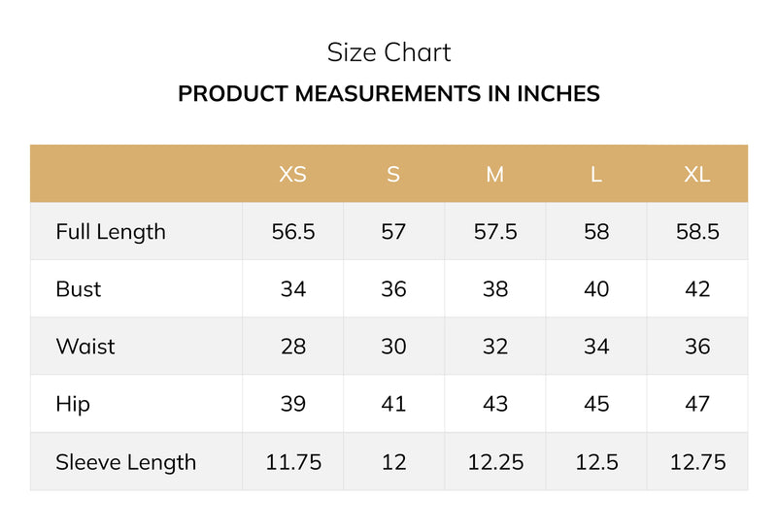Choose the L size column header

tap(596, 175)
